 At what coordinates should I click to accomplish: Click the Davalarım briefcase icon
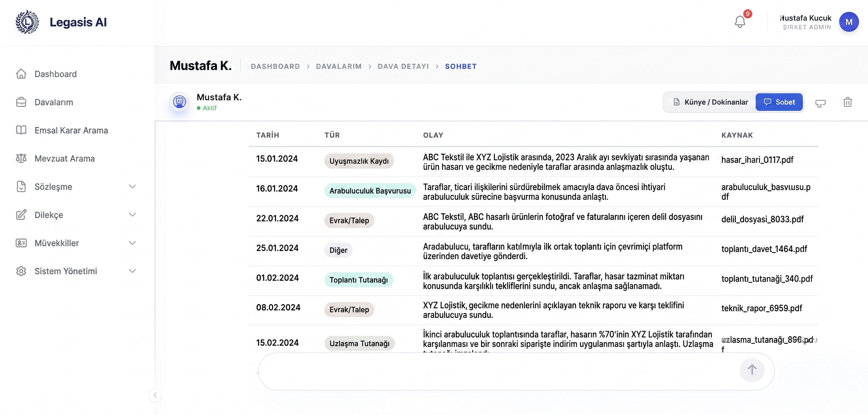[x=21, y=102]
